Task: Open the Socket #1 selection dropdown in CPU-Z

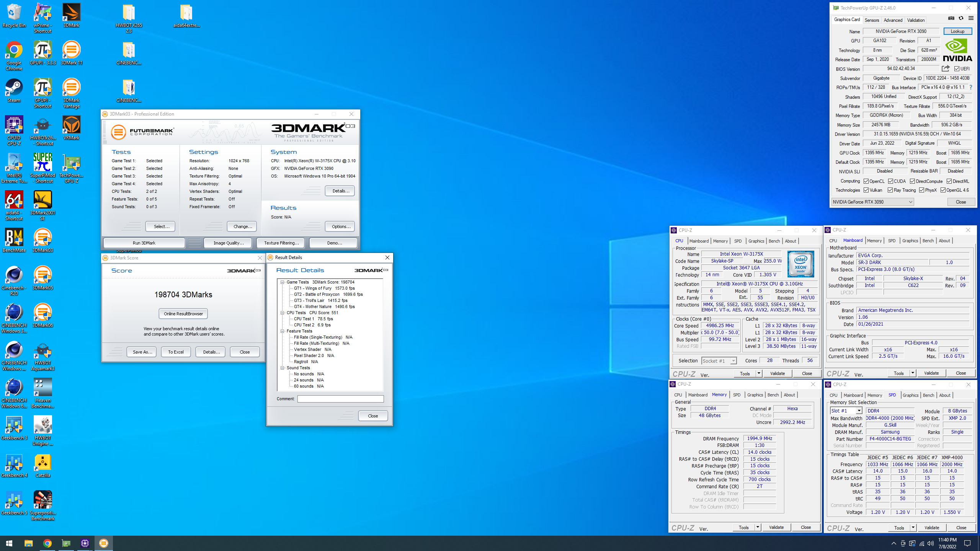Action: tap(719, 361)
